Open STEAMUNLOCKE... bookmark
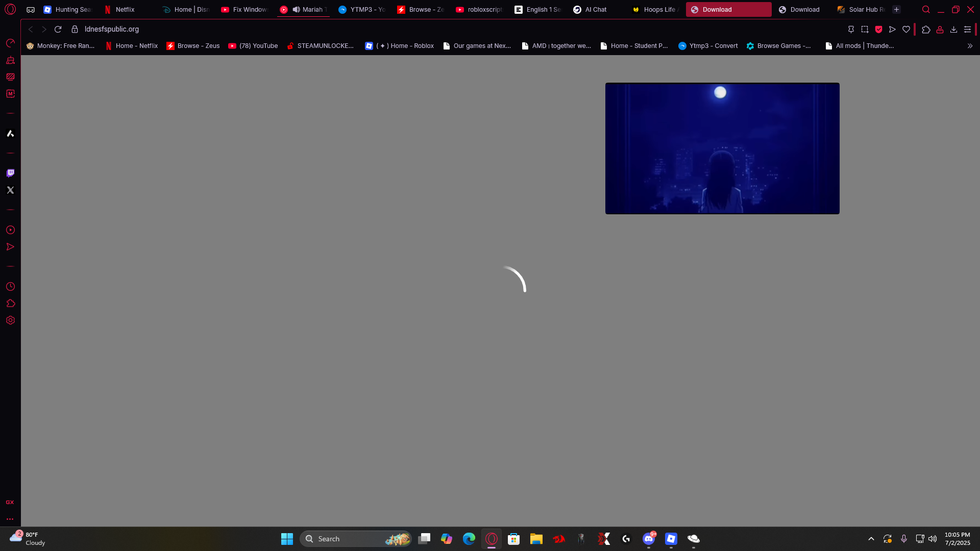 (320, 46)
